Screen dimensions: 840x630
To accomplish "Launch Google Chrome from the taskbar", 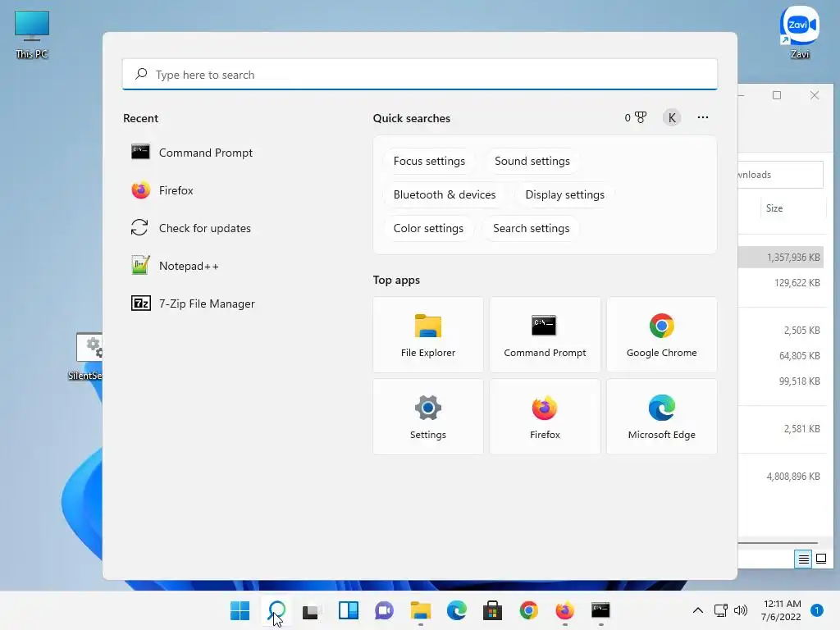I will 529,610.
